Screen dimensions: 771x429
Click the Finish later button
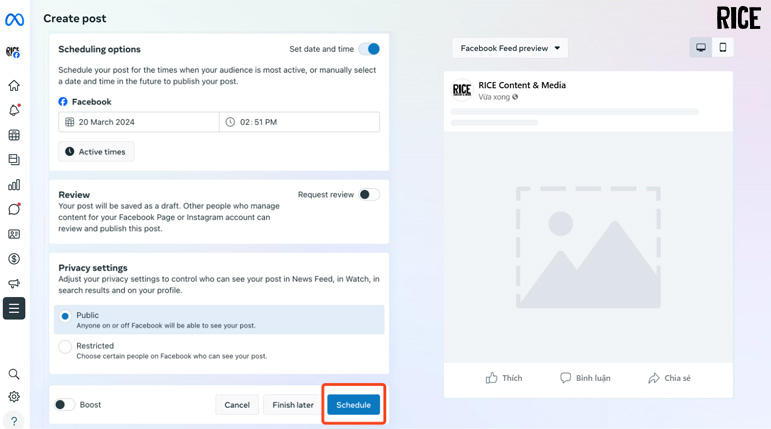[x=293, y=405]
